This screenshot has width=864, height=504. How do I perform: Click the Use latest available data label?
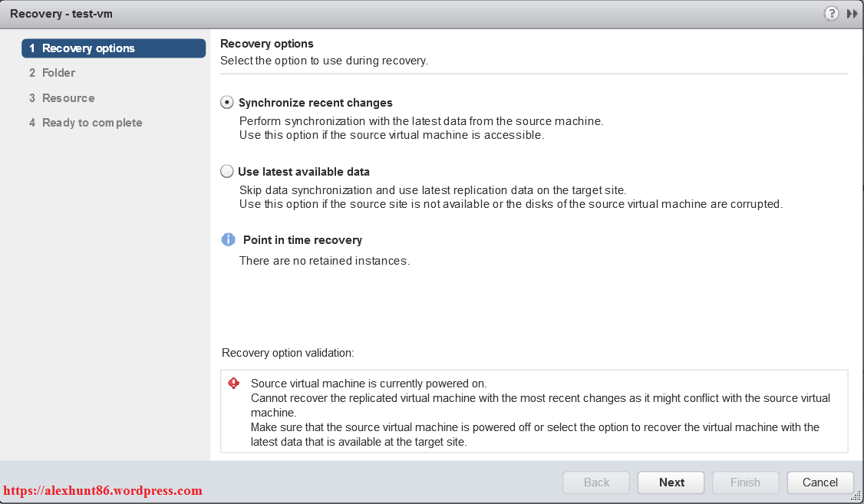[x=304, y=172]
